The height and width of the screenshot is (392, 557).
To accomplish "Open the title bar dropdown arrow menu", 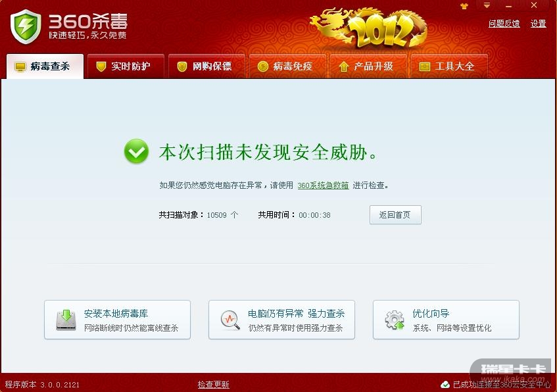I will [487, 6].
